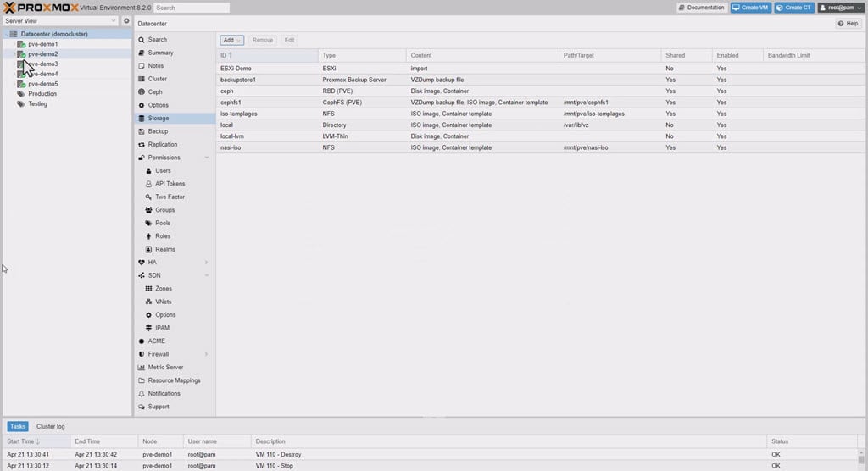Click the Search magnifier icon in the Datacenter menu

[x=142, y=40]
